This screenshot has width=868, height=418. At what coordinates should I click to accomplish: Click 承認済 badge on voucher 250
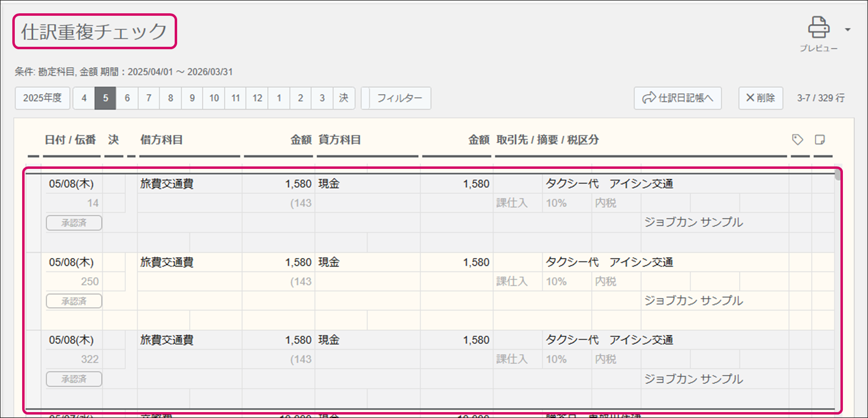pos(74,301)
